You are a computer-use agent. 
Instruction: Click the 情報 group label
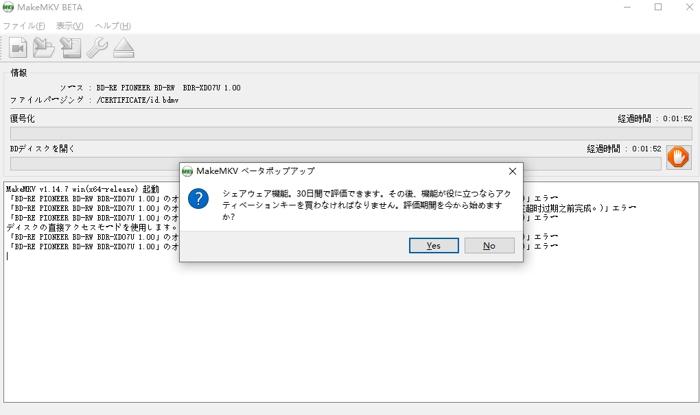point(19,73)
